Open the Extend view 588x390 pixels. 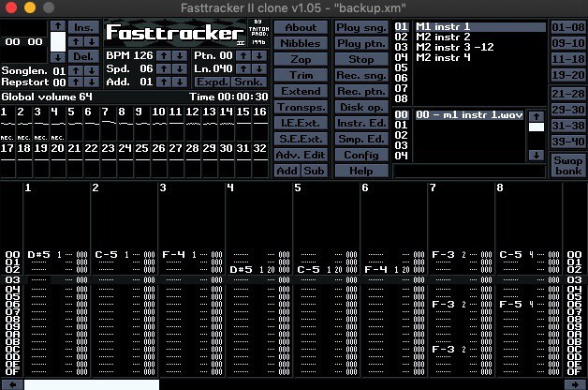tap(301, 91)
